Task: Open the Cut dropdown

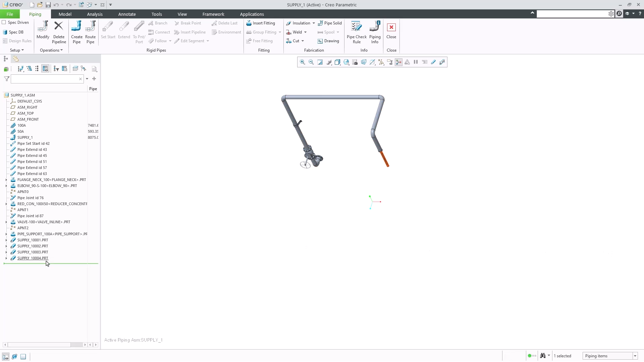Action: (303, 41)
